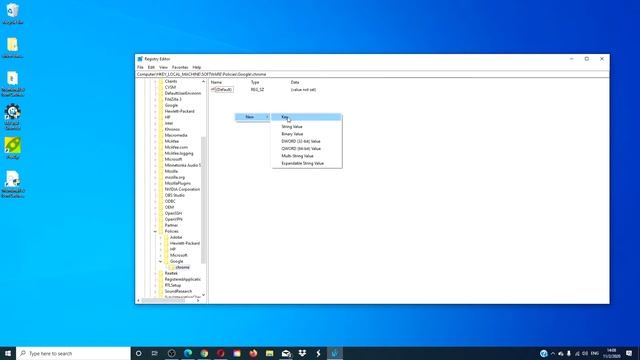Expand Hewlett-Packard key under Policies

(x=160, y=243)
